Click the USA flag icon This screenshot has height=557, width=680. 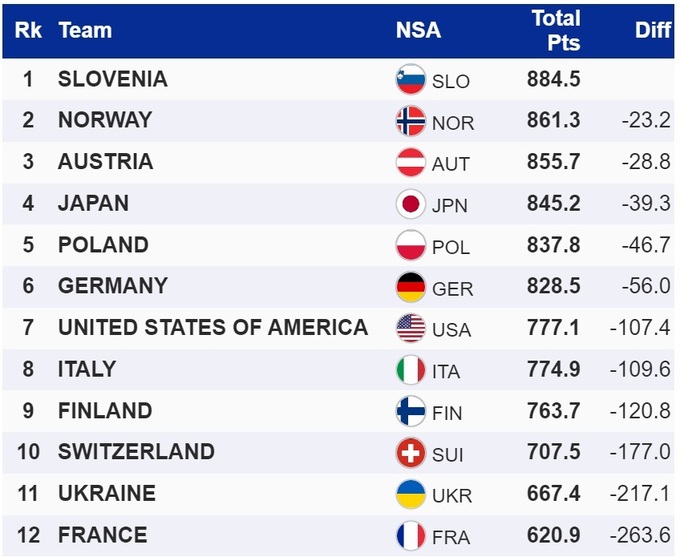tap(411, 328)
